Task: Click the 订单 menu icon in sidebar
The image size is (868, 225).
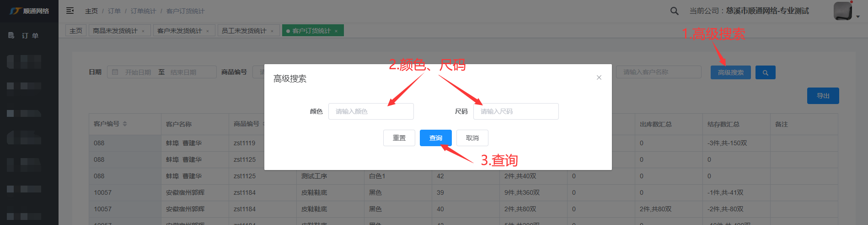Action: coord(11,35)
